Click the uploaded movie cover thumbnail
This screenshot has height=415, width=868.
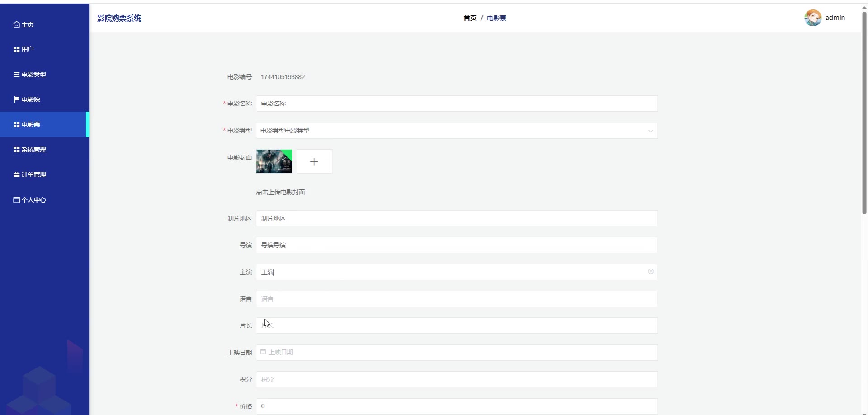pos(274,161)
